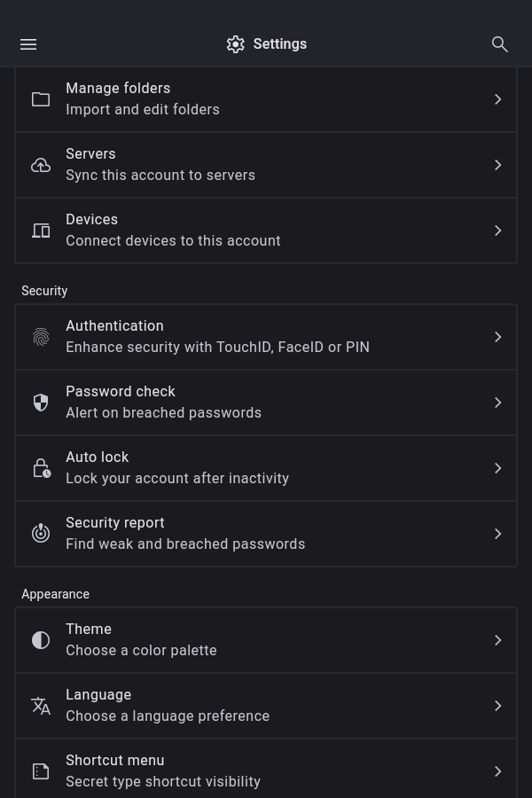532x798 pixels.
Task: Click the padlock Auto lock icon
Action: coord(41,468)
